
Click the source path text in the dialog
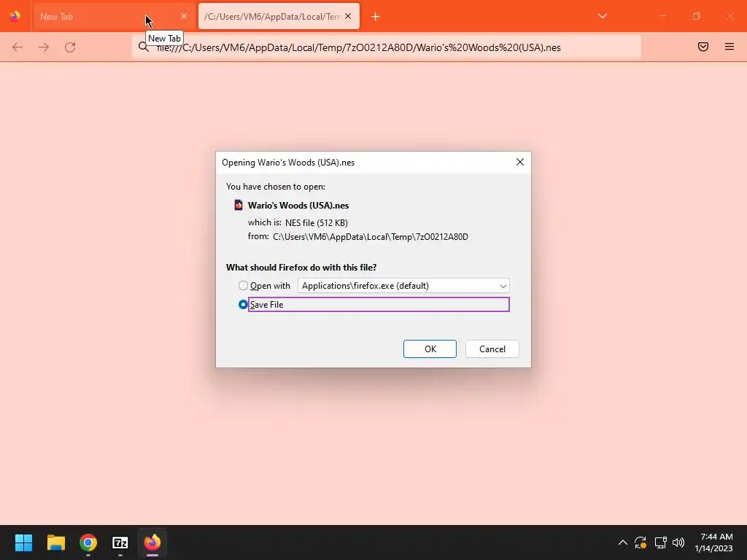(370, 237)
